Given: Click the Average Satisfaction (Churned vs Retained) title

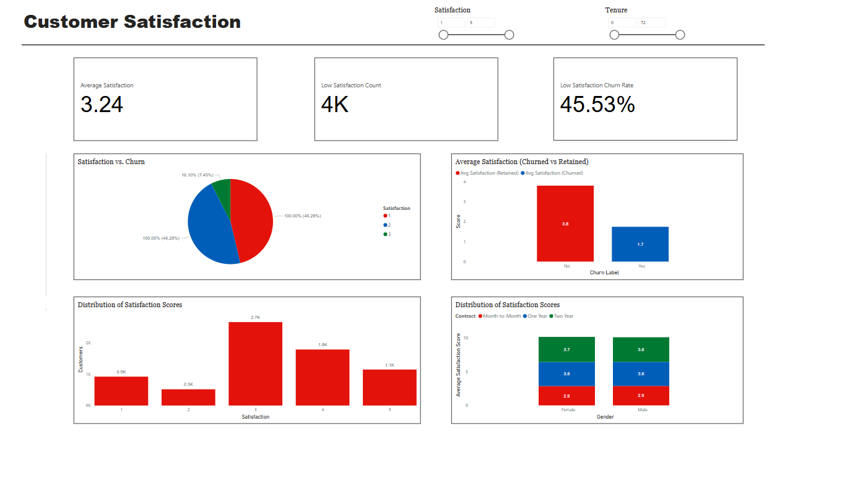Looking at the screenshot, I should 522,162.
